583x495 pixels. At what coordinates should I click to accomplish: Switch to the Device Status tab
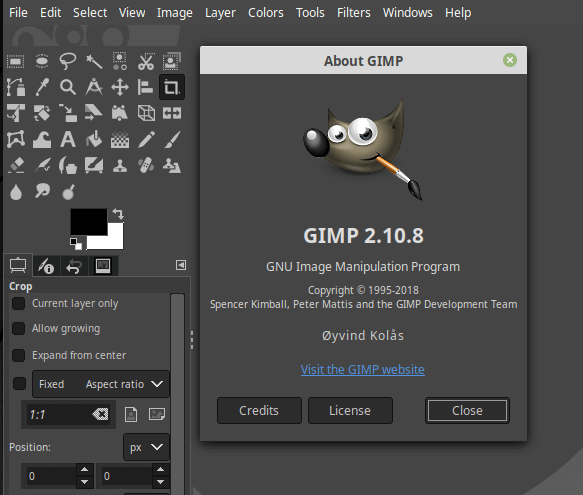[x=45, y=266]
